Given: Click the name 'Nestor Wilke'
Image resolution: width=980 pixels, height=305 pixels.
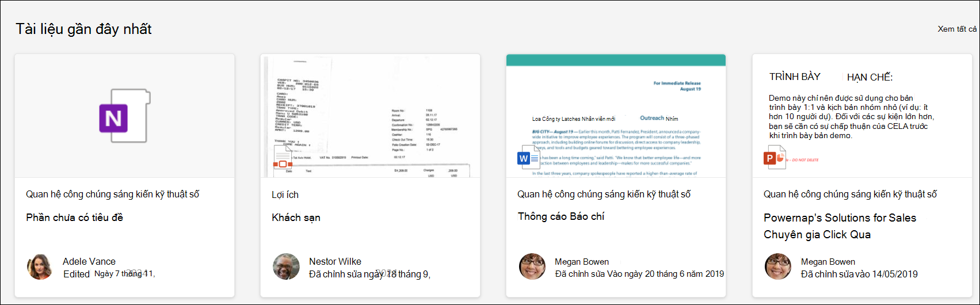Looking at the screenshot, I should (335, 261).
